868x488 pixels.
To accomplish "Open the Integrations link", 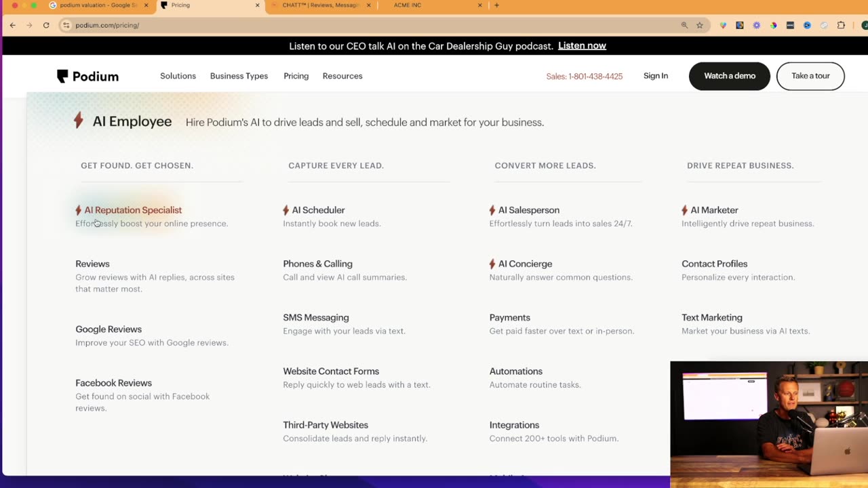I will (x=514, y=425).
